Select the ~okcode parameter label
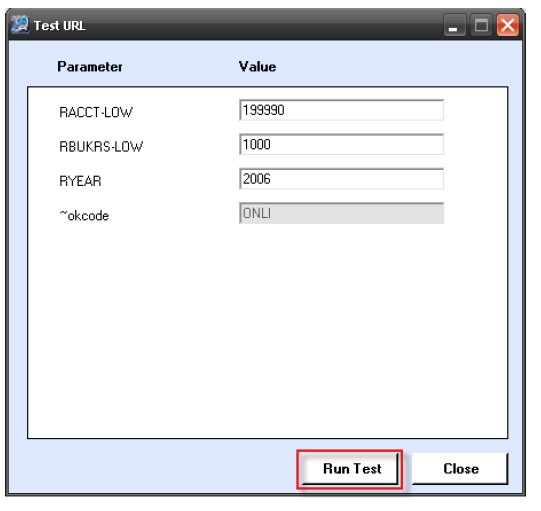This screenshot has width=541, height=511. coord(84,216)
